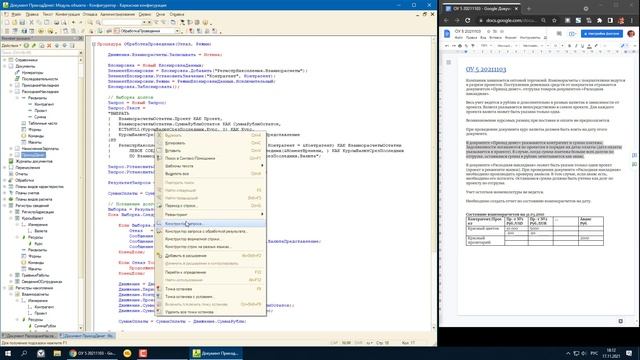Click the 1C Документ Приход taskbar button
The width and height of the screenshot is (640, 360).
(216, 353)
